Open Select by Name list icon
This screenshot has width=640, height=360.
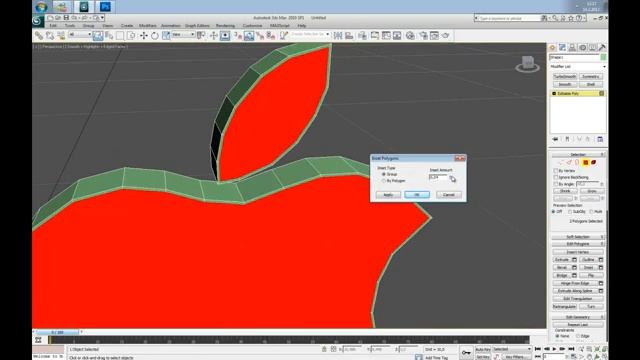[x=109, y=36]
